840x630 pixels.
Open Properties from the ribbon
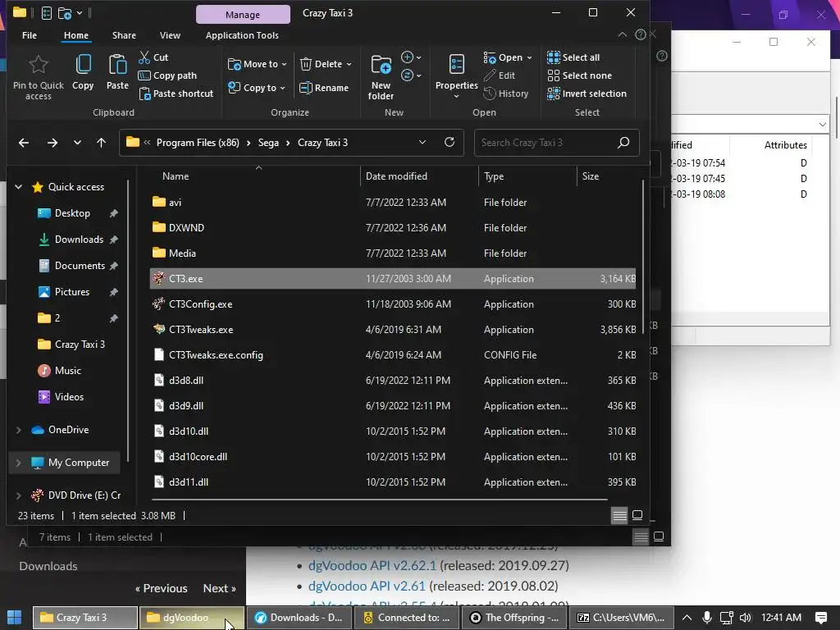[456, 76]
